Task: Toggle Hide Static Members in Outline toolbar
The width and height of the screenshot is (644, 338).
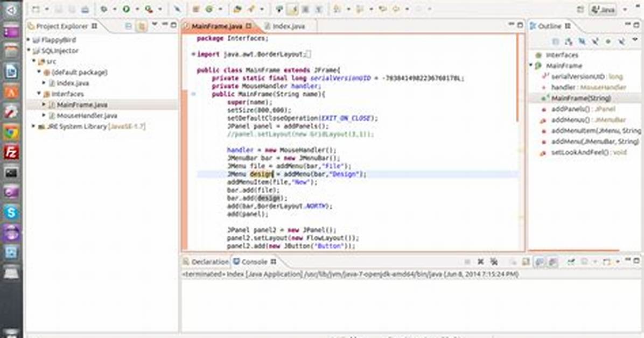Action: pos(595,41)
